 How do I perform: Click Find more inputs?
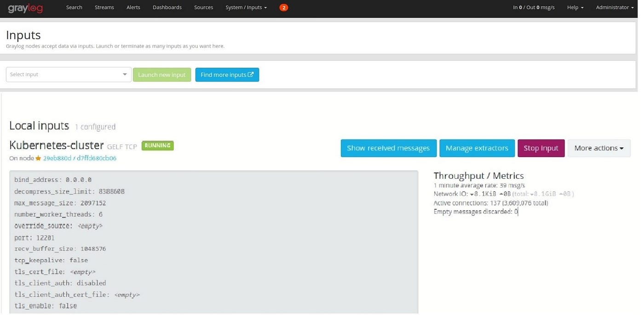coord(227,75)
